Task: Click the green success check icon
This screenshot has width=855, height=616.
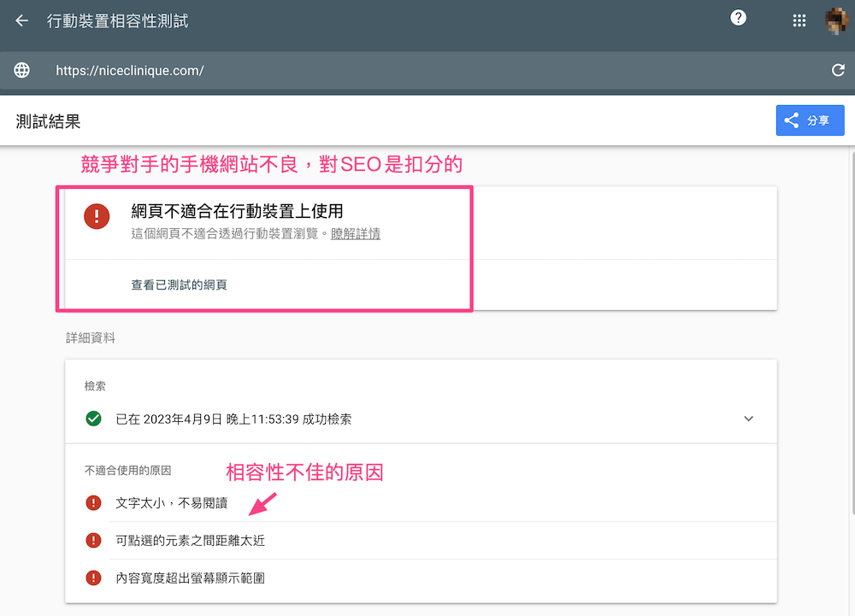Action: (x=93, y=419)
